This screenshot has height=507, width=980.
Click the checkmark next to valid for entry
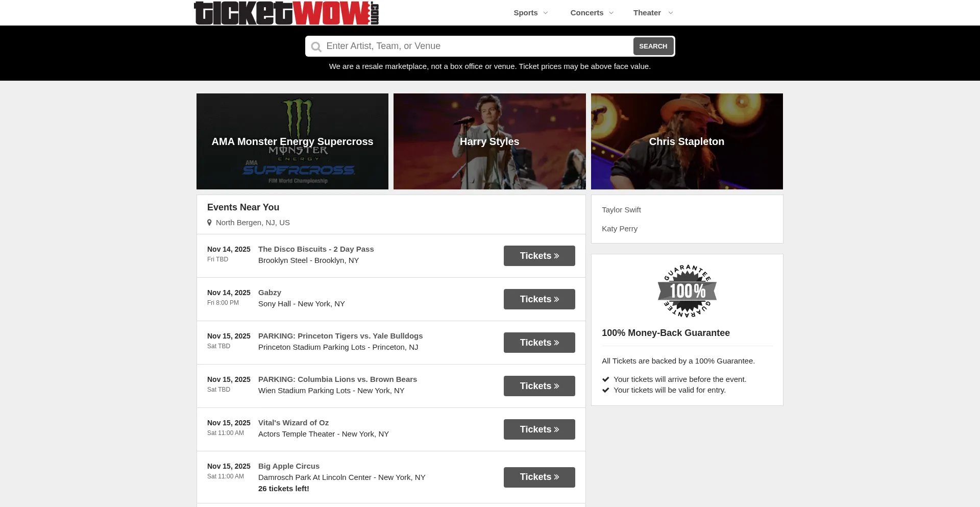tap(606, 390)
